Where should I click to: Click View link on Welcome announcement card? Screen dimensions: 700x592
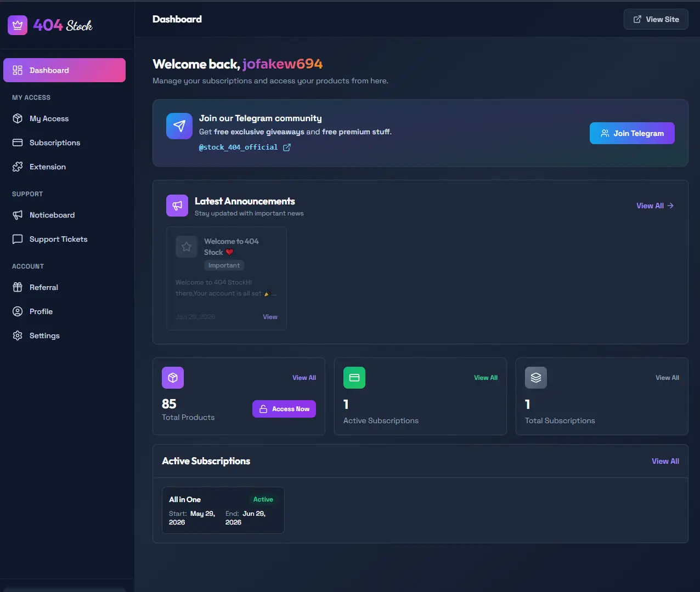(x=270, y=317)
